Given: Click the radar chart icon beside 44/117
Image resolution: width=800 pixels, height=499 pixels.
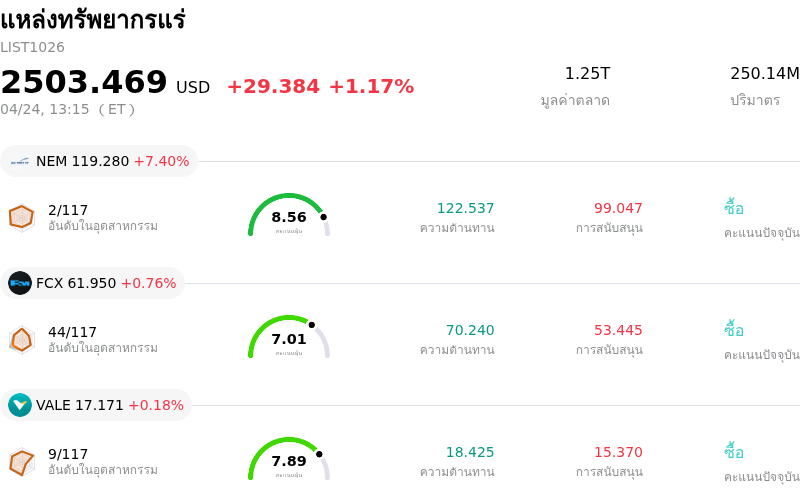Looking at the screenshot, I should pos(21,339).
